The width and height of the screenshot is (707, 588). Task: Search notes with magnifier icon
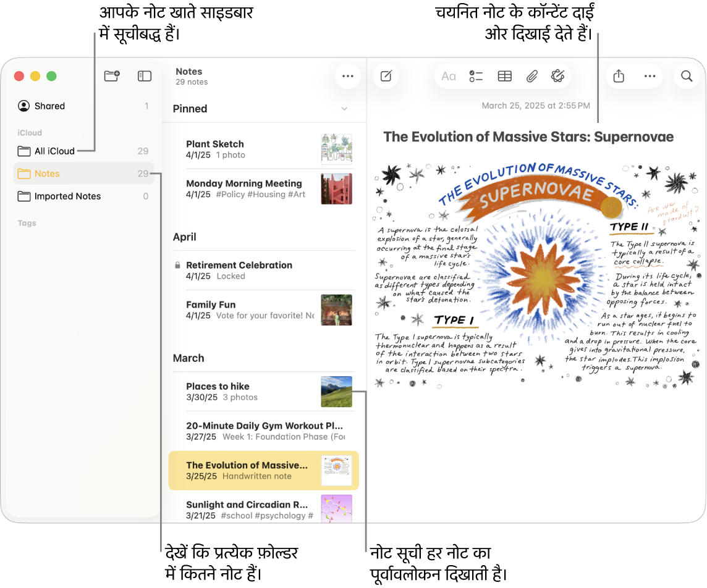(687, 76)
